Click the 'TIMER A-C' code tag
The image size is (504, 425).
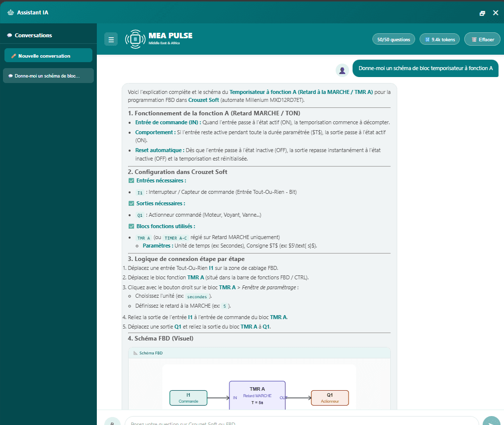tap(175, 238)
